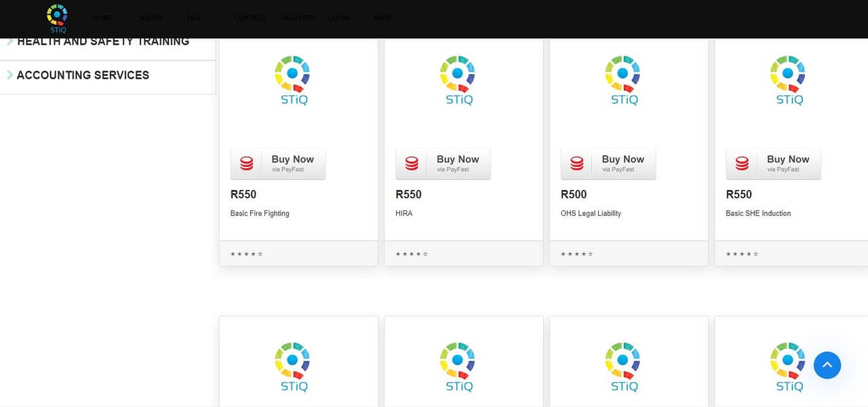Screen dimensions: 868x407
Task: Expand the Accounting Services category
Action: [x=83, y=75]
